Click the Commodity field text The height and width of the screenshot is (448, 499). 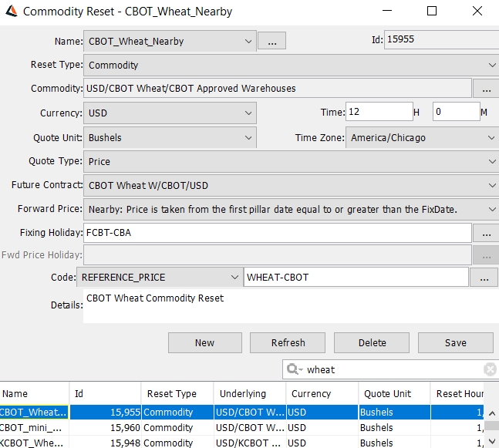278,89
